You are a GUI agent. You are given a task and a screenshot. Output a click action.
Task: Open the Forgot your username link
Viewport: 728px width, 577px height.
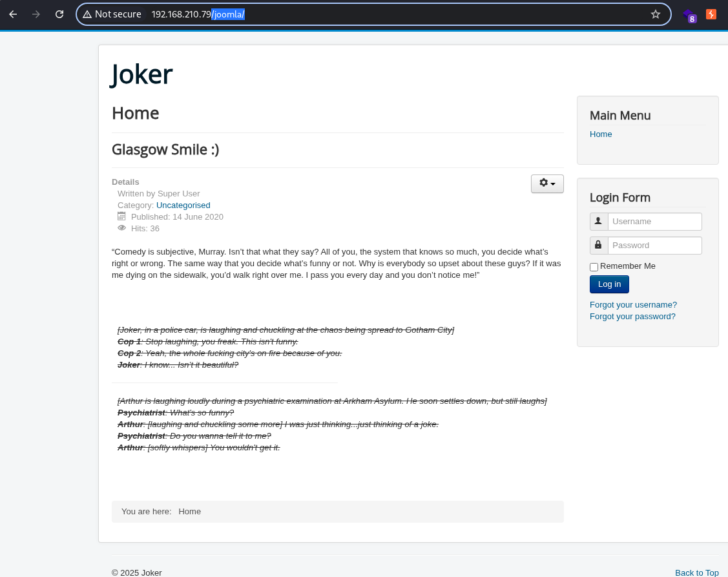click(633, 305)
